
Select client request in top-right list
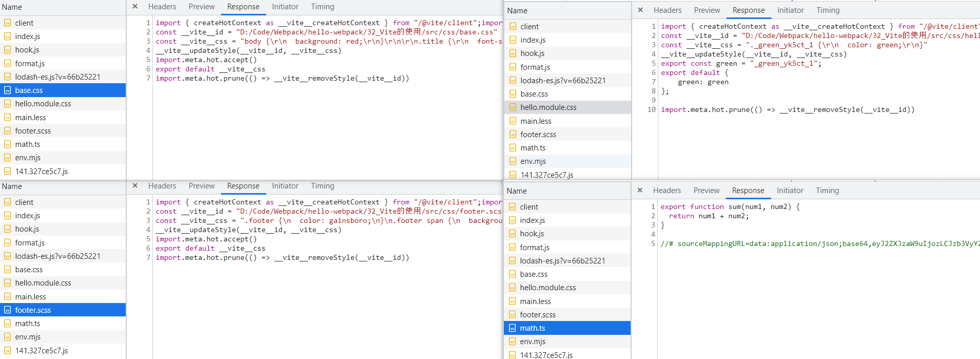coord(568,27)
